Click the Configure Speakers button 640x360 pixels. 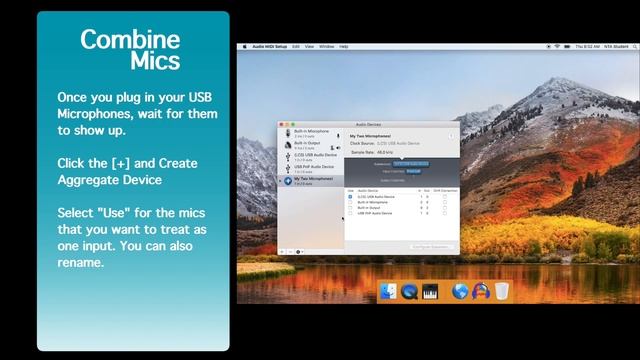[432, 247]
